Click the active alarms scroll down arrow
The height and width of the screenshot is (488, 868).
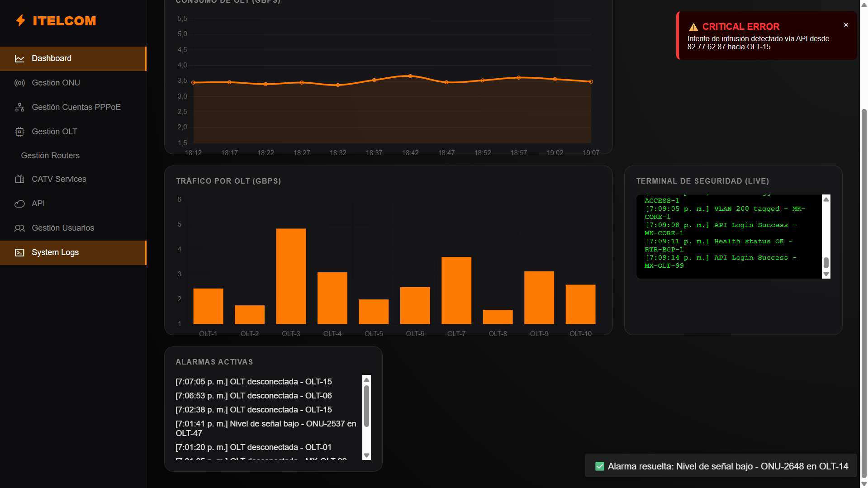(367, 455)
